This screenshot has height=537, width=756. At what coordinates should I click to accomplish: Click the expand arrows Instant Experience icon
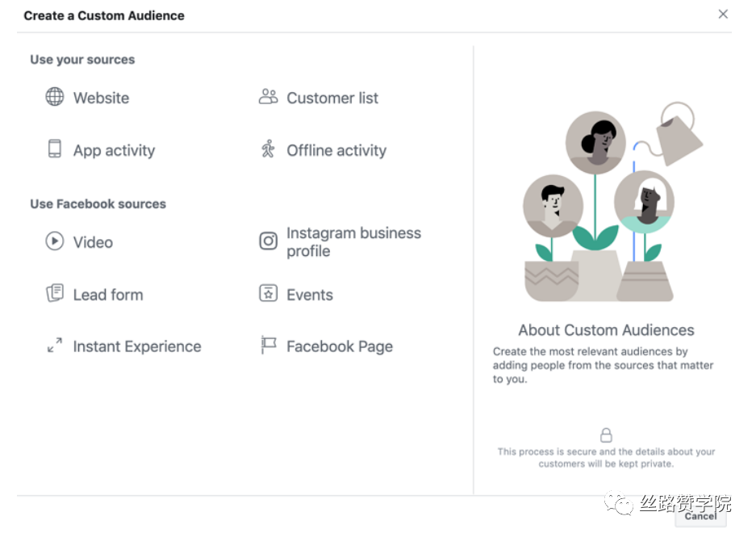point(55,345)
